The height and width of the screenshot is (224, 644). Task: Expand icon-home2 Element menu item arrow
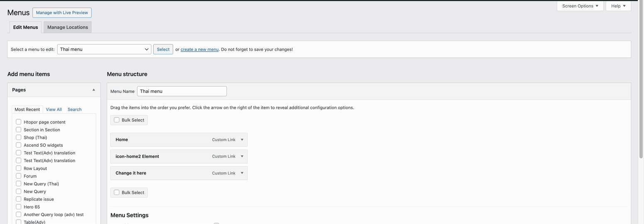click(x=242, y=156)
